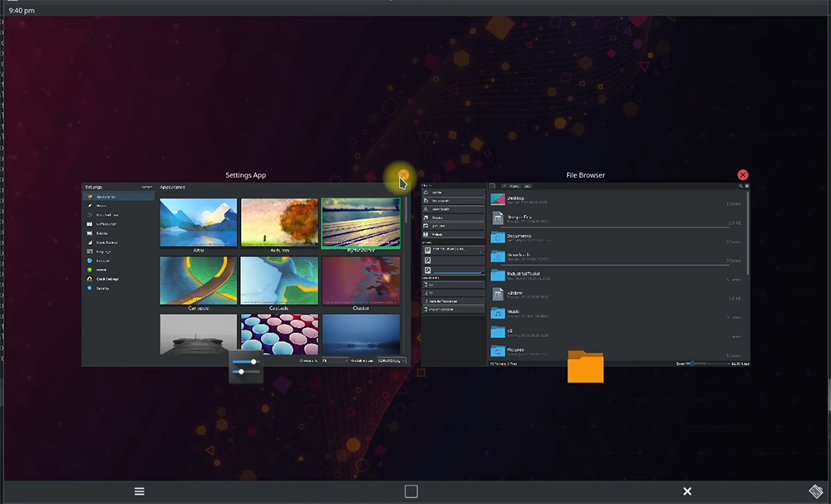
Task: Click the X icon in bottom navigation bar
Action: pos(687,492)
